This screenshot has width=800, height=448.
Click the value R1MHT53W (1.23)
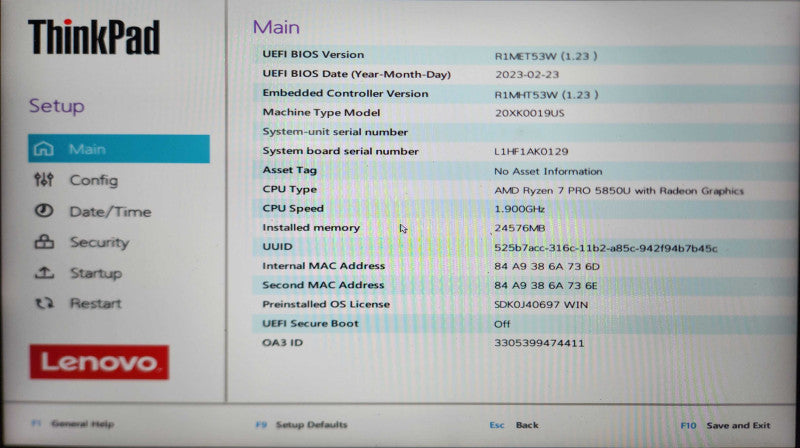546,95
